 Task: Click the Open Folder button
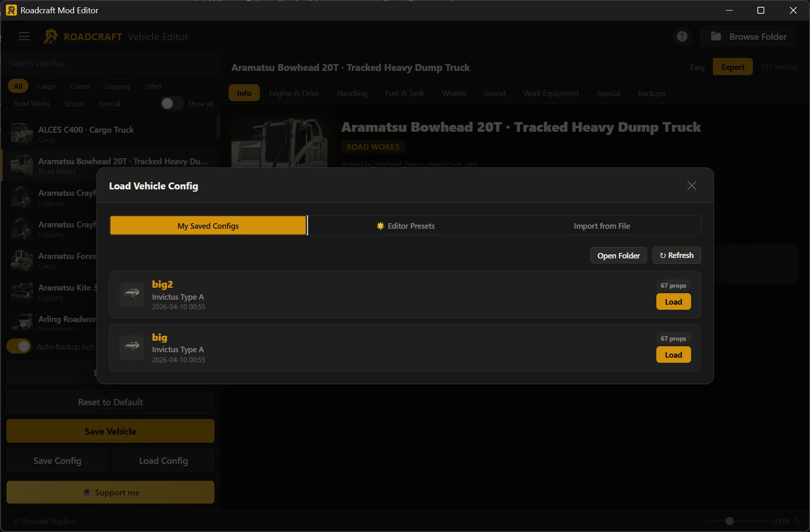pyautogui.click(x=618, y=255)
